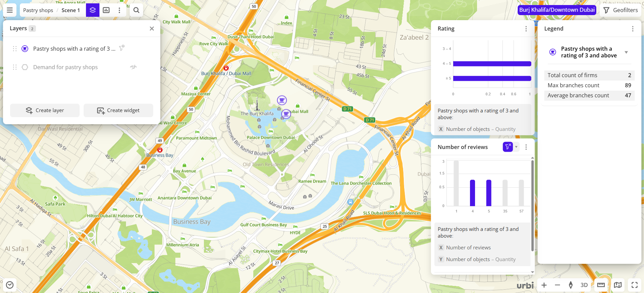The height and width of the screenshot is (293, 644).
Task: Open the dashboard widgets panel icon
Action: (106, 10)
